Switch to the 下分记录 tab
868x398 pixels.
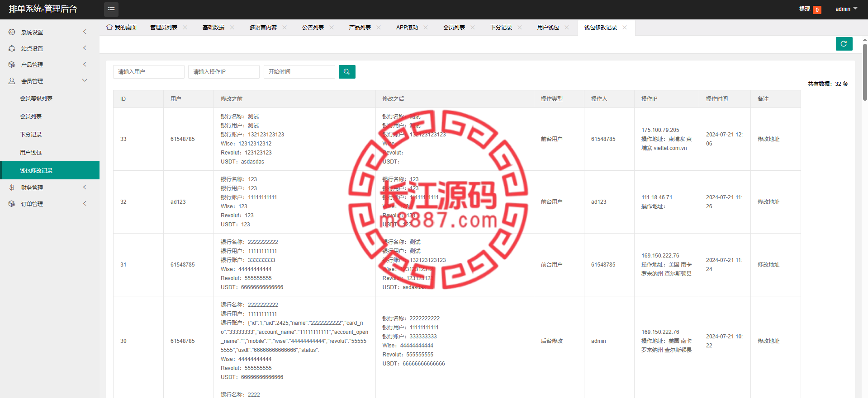pyautogui.click(x=501, y=28)
